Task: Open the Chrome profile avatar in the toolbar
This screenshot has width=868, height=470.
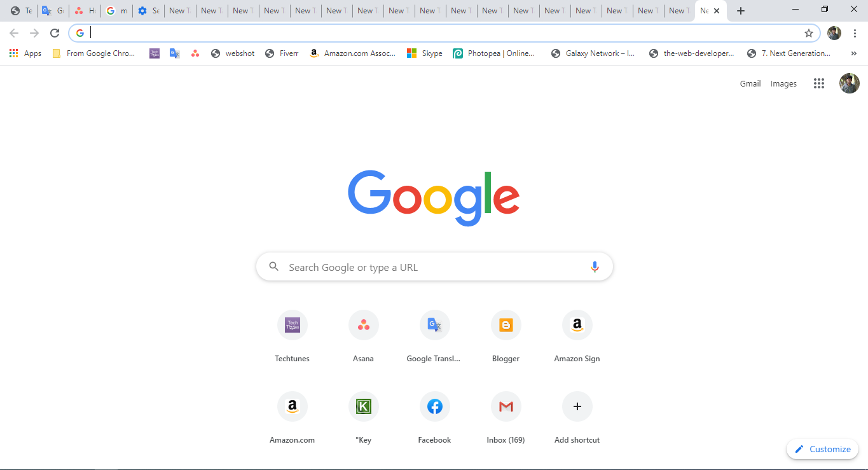Action: tap(834, 33)
